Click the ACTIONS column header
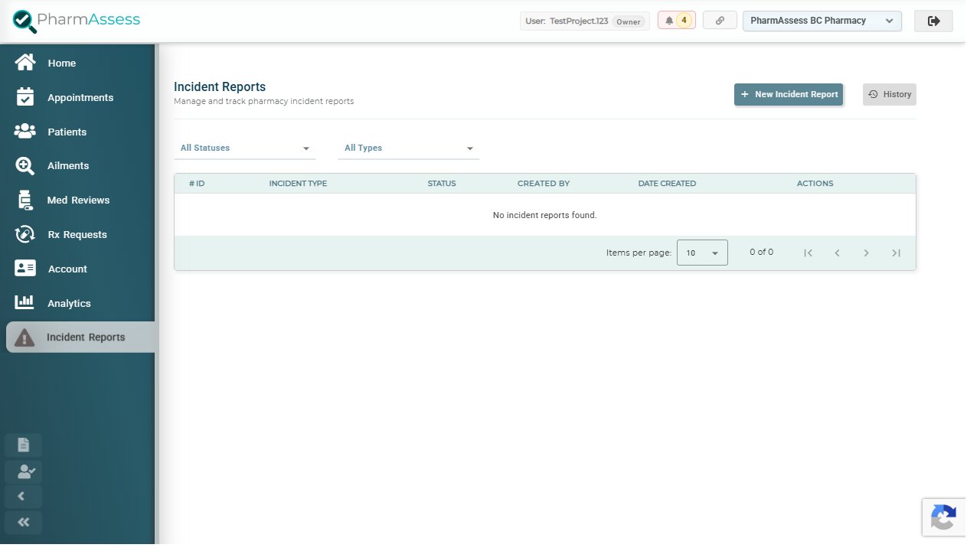 (815, 184)
